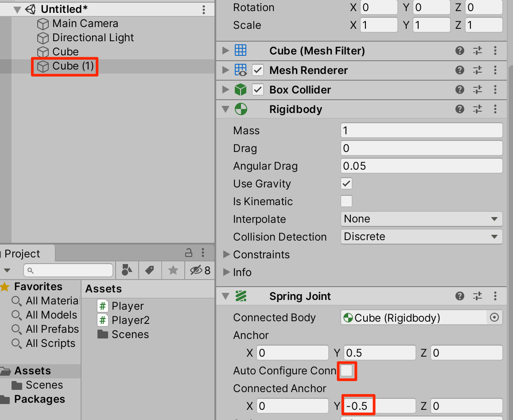Open the Interpolate dropdown
Image resolution: width=513 pixels, height=420 pixels.
tap(421, 219)
